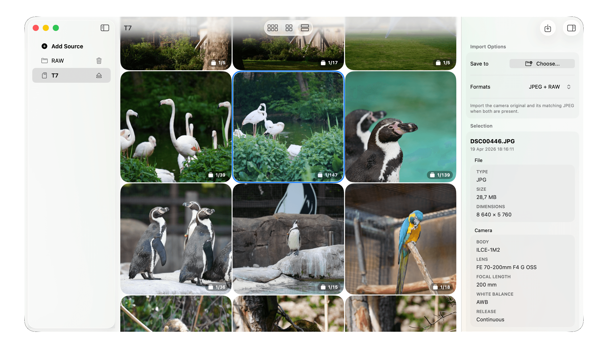Click the Choose... save location button
Viewport: 608px width, 364px height.
pos(542,64)
